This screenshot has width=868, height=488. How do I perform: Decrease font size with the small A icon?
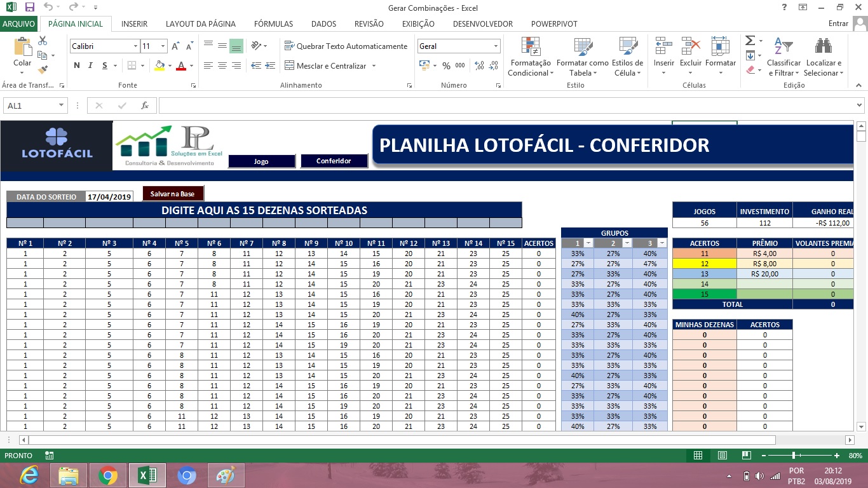189,46
